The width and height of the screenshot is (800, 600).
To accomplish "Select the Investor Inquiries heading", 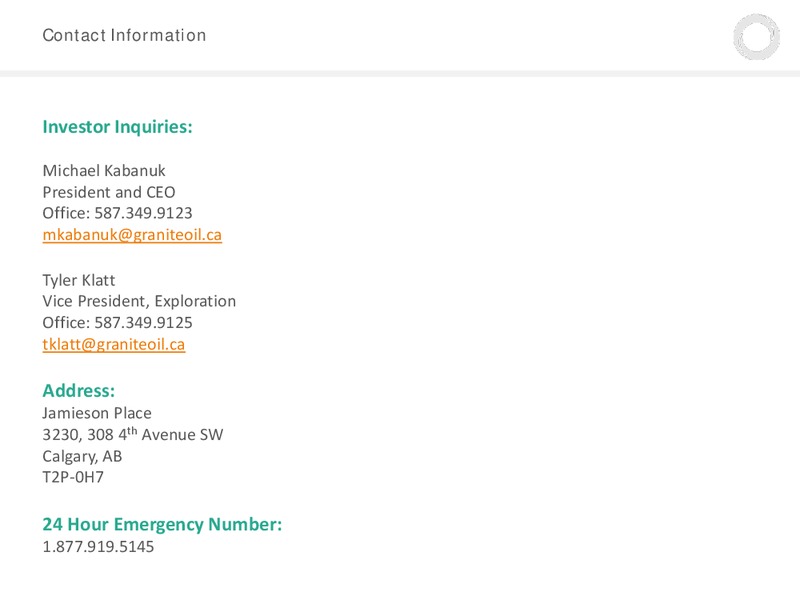I will point(117,127).
